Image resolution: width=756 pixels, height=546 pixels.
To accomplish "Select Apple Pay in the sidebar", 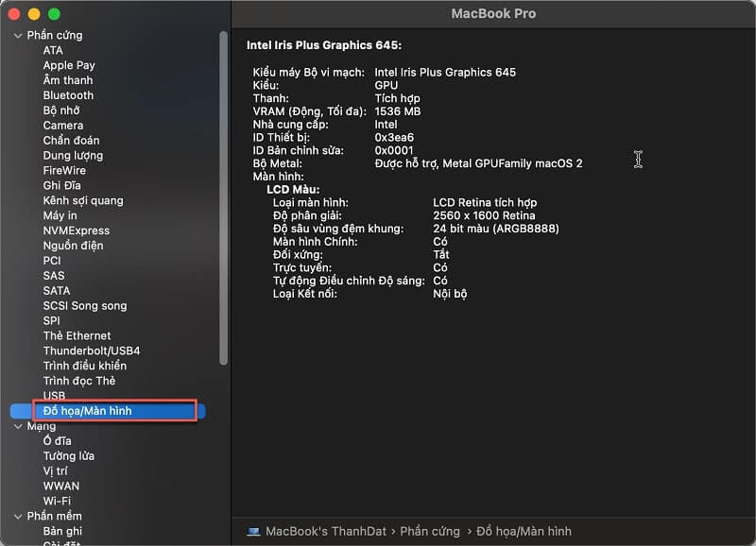I will pyautogui.click(x=69, y=65).
